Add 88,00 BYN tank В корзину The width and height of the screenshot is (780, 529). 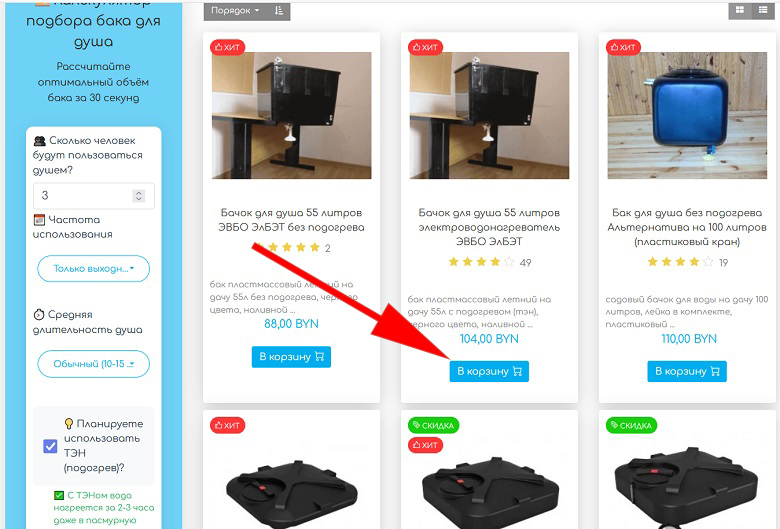click(291, 357)
